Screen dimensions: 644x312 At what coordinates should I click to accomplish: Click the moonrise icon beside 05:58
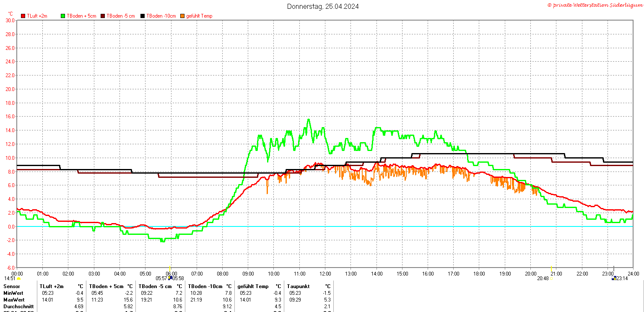pyautogui.click(x=170, y=278)
